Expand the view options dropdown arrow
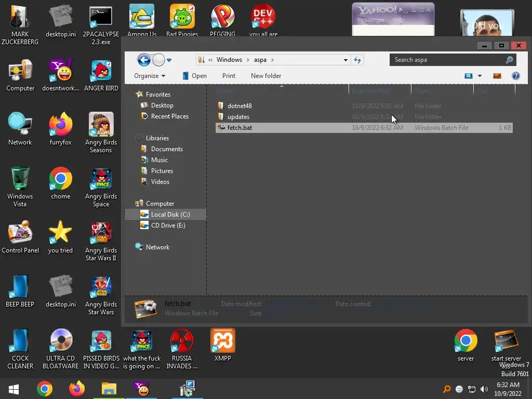 tap(480, 76)
